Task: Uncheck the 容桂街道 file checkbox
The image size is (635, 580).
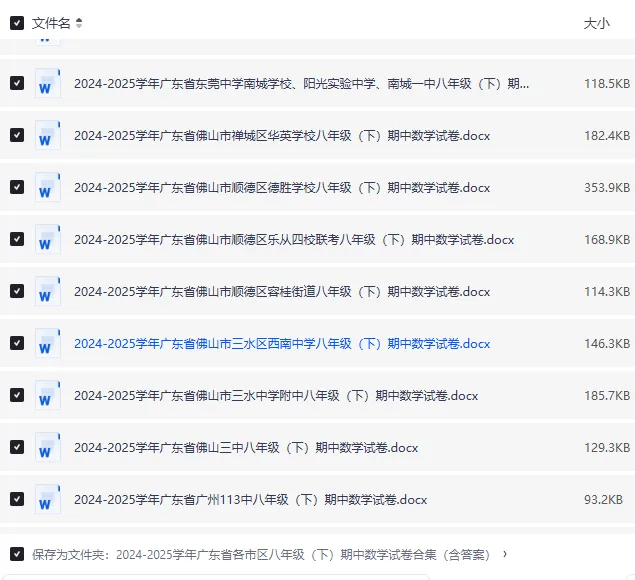Action: pos(17,291)
